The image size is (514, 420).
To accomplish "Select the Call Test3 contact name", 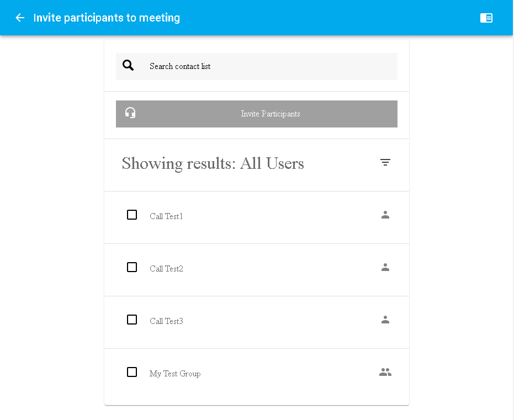I will pos(166,321).
